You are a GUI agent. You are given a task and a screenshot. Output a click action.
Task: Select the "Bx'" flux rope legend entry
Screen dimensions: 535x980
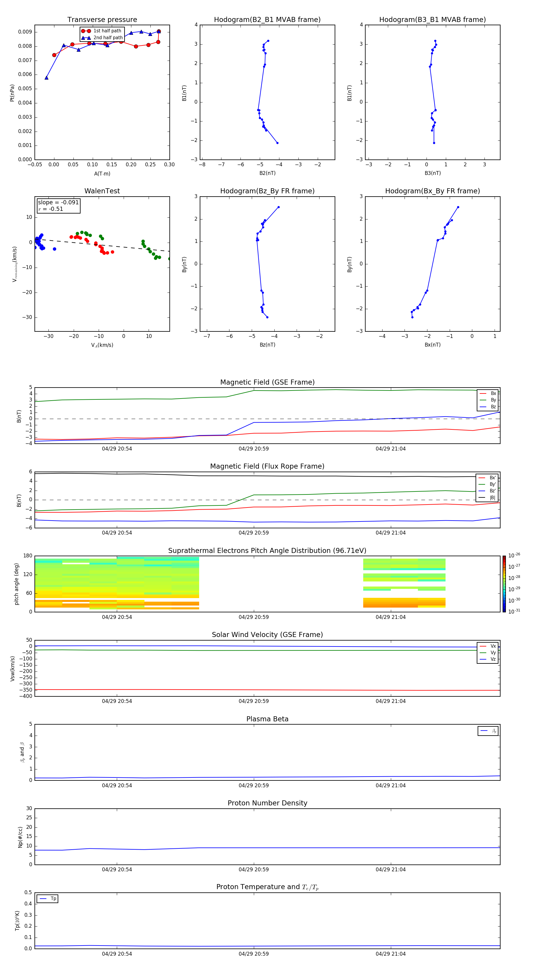coord(487,478)
